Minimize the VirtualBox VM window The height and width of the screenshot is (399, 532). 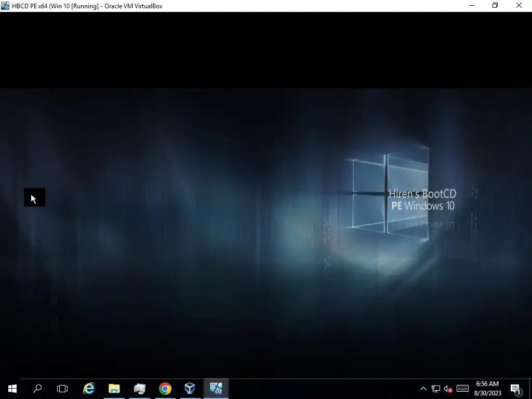point(472,6)
